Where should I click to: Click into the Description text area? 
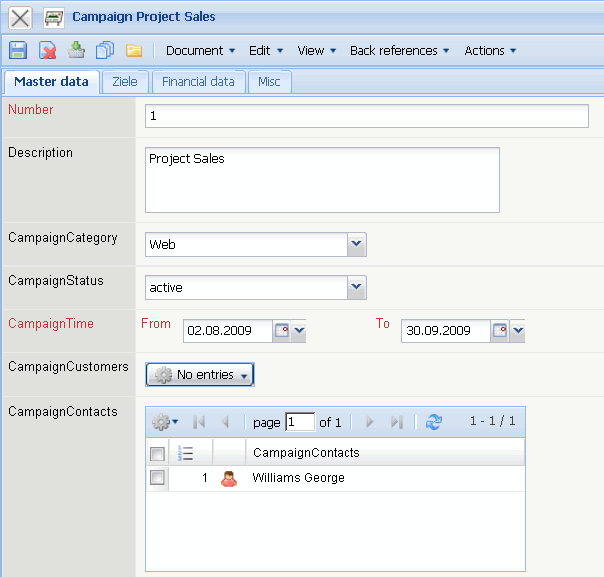point(322,180)
